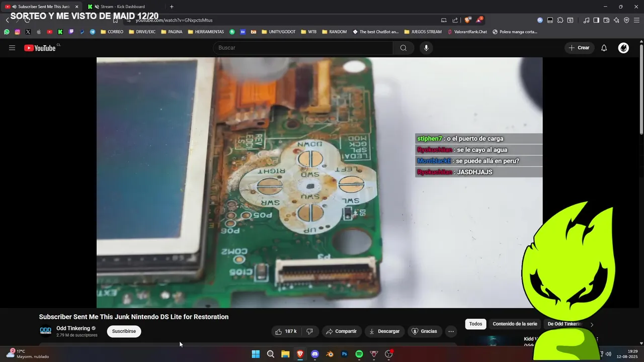Like the video with 187 k likes

click(286, 331)
